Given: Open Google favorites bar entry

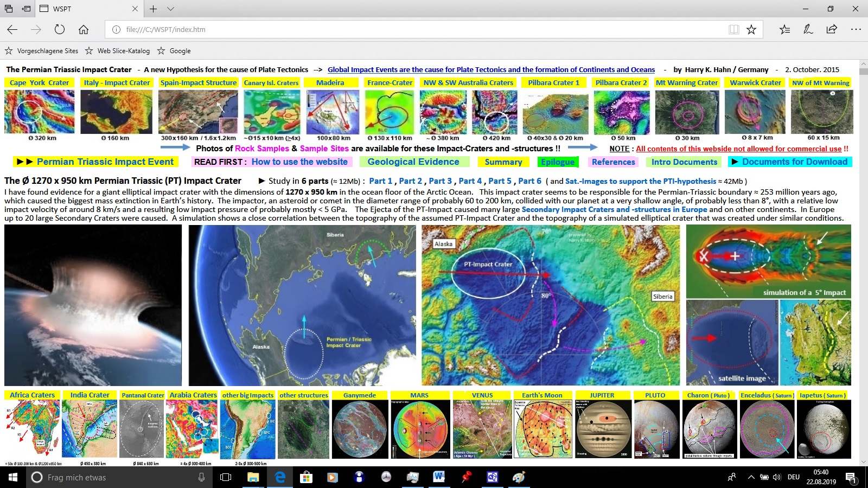Looking at the screenshot, I should point(174,51).
